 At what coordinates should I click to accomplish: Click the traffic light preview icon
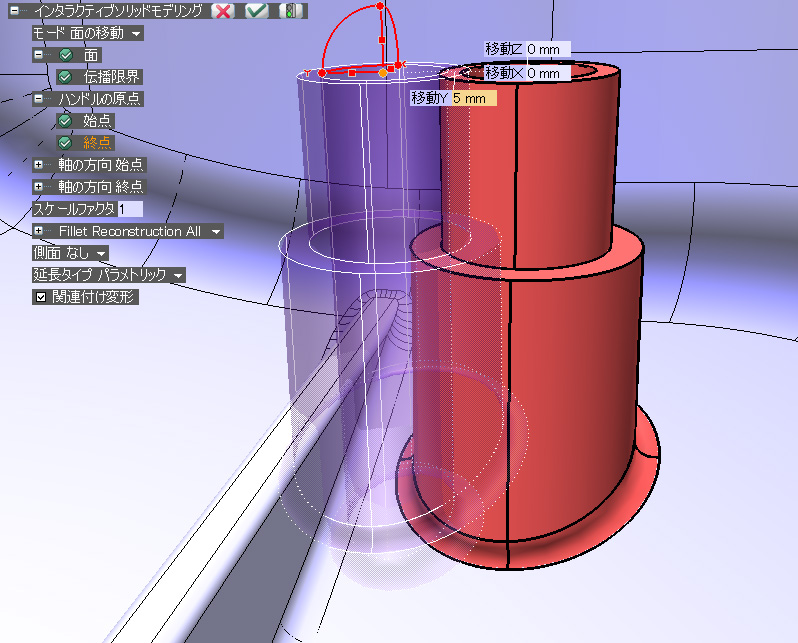tap(291, 12)
